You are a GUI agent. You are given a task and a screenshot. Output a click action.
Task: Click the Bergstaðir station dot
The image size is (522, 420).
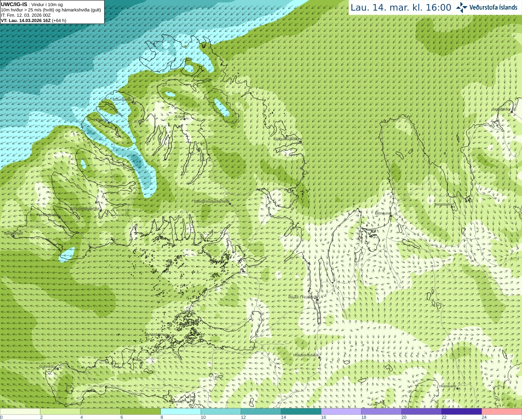pos(452,207)
